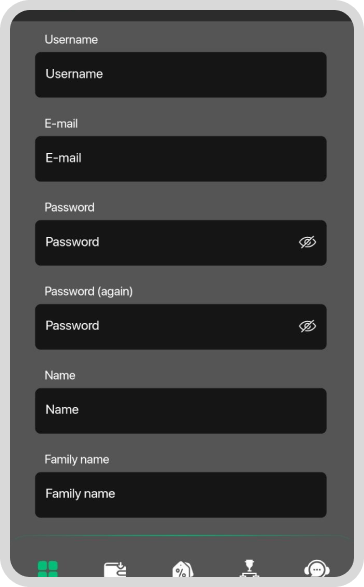
Task: Select the Family name input field
Action: pos(181,495)
